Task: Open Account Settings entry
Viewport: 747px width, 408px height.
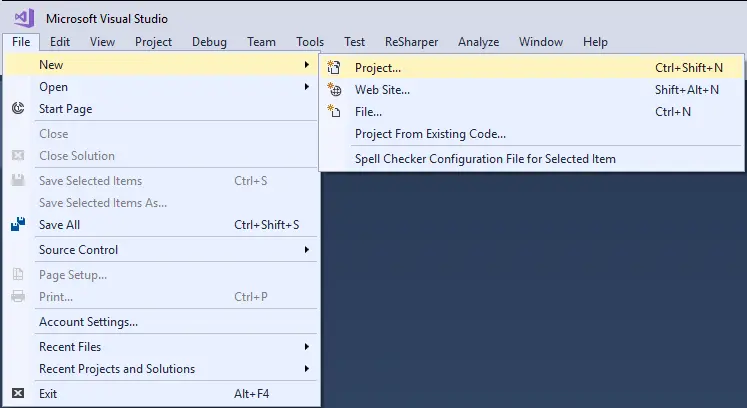Action: pyautogui.click(x=161, y=322)
